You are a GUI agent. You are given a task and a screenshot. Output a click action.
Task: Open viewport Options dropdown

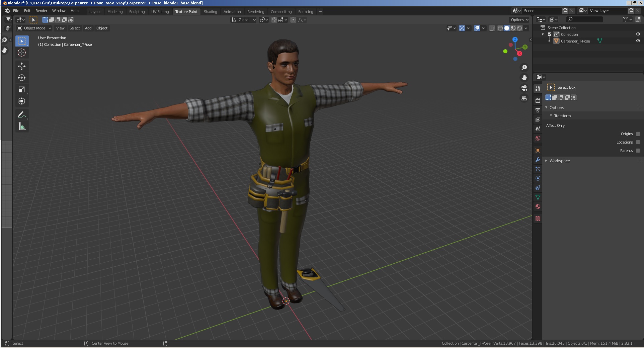519,20
